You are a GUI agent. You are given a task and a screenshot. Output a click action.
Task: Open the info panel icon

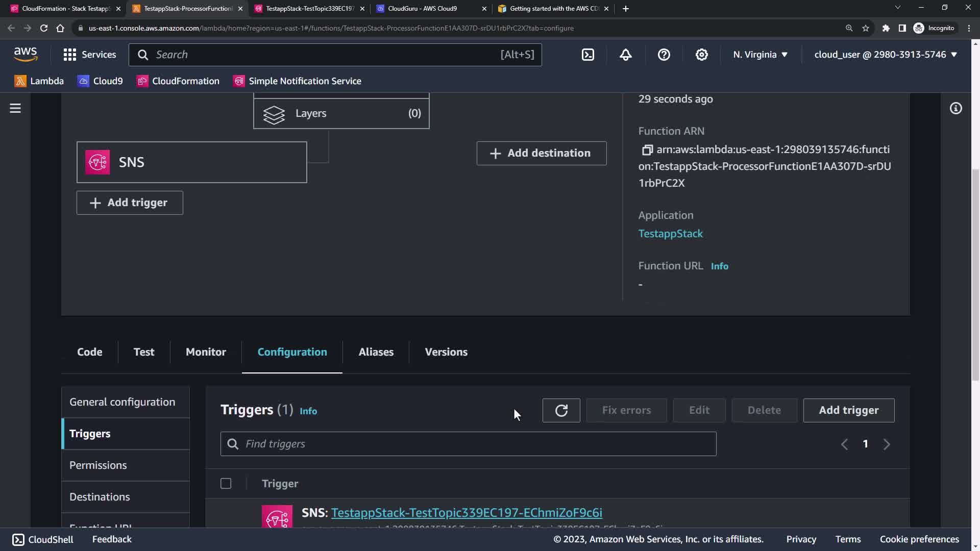tap(955, 108)
